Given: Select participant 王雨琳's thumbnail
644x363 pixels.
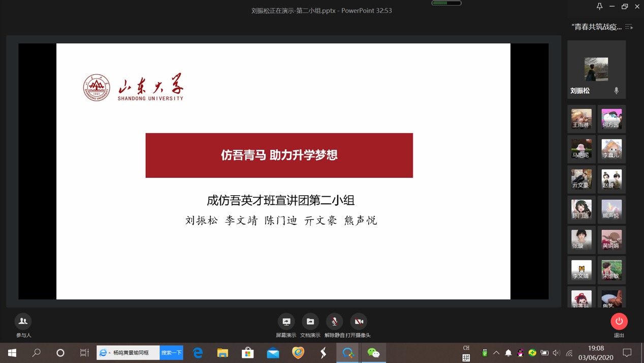Looking at the screenshot, I should coord(581,119).
